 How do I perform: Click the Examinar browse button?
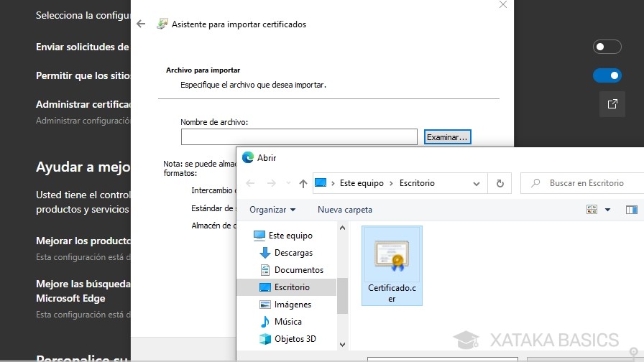[x=447, y=137]
